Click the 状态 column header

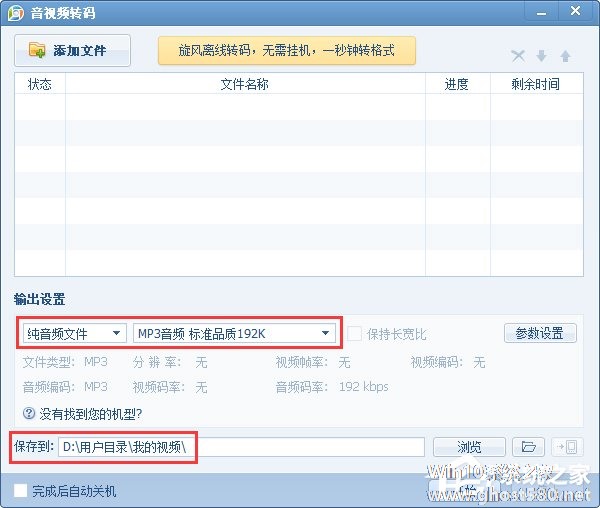(x=40, y=84)
